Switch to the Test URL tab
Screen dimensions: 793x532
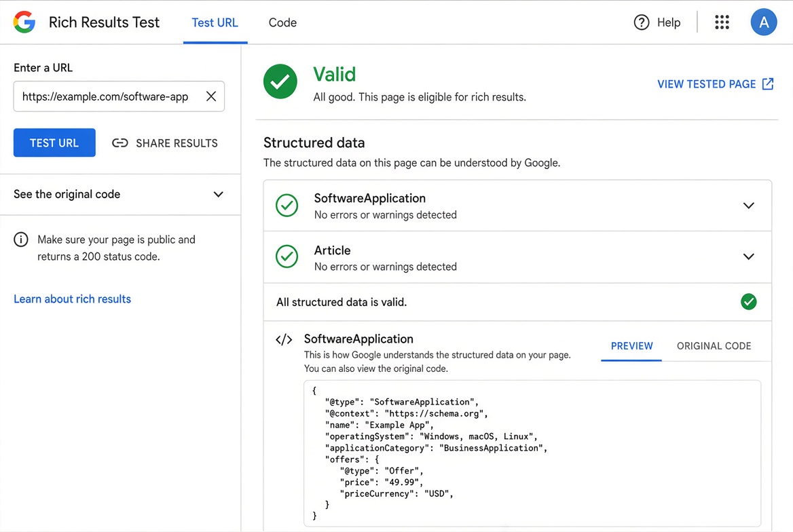[215, 23]
